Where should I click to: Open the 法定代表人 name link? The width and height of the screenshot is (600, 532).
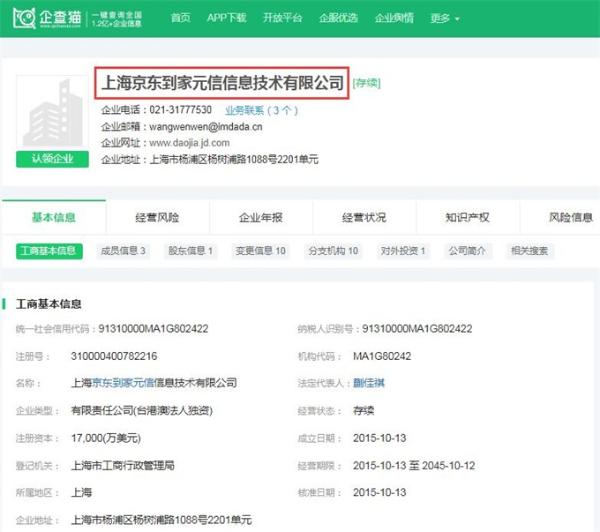[369, 383]
